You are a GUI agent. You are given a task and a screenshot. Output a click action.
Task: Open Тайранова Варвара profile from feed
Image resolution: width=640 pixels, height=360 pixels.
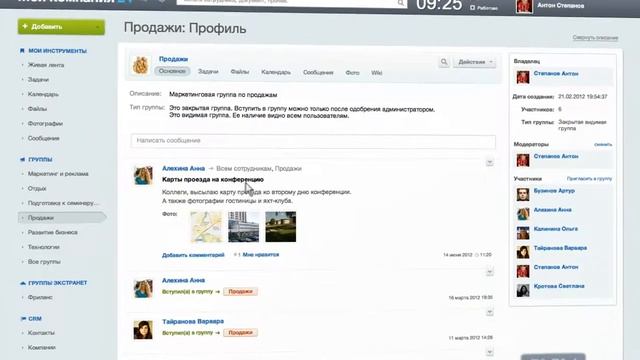click(x=193, y=322)
